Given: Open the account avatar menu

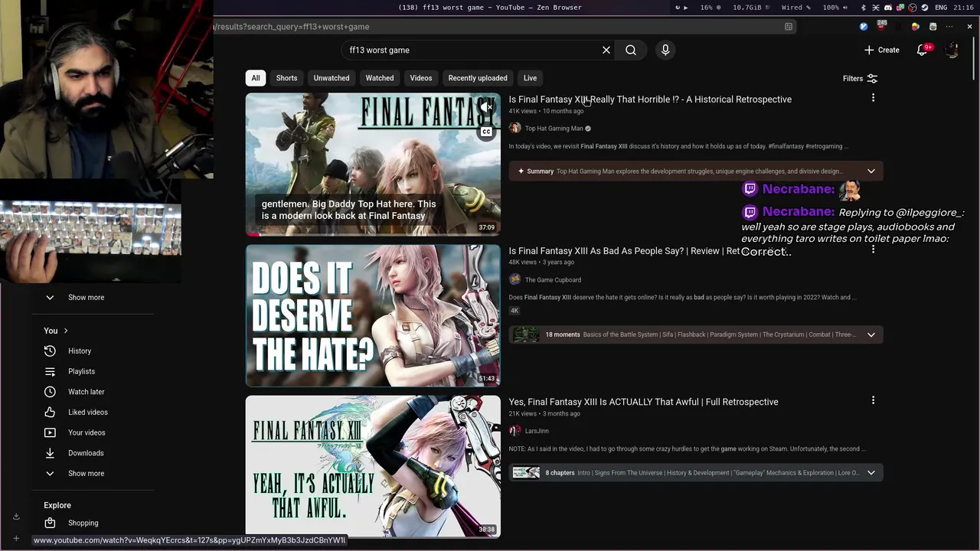Looking at the screenshot, I should (952, 50).
